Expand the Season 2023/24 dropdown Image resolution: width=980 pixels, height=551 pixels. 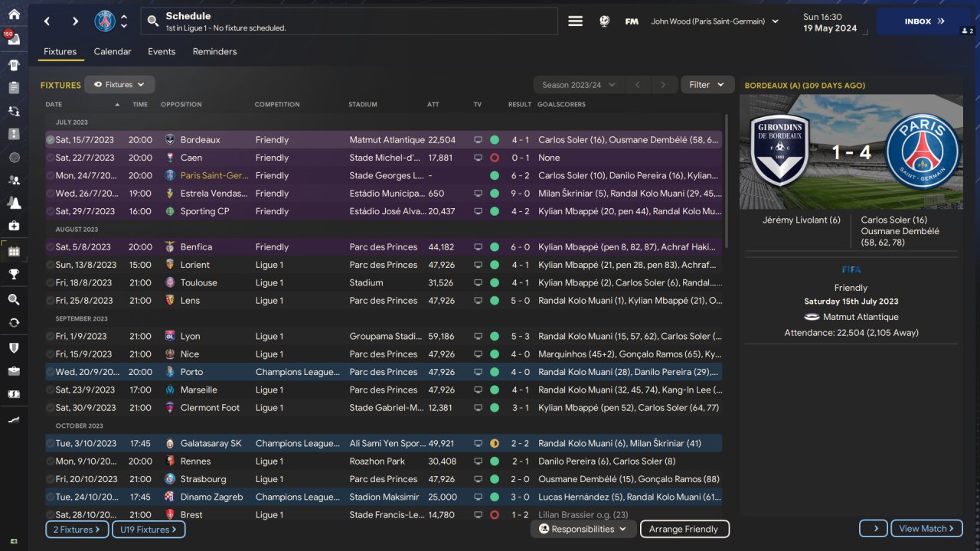pos(578,85)
